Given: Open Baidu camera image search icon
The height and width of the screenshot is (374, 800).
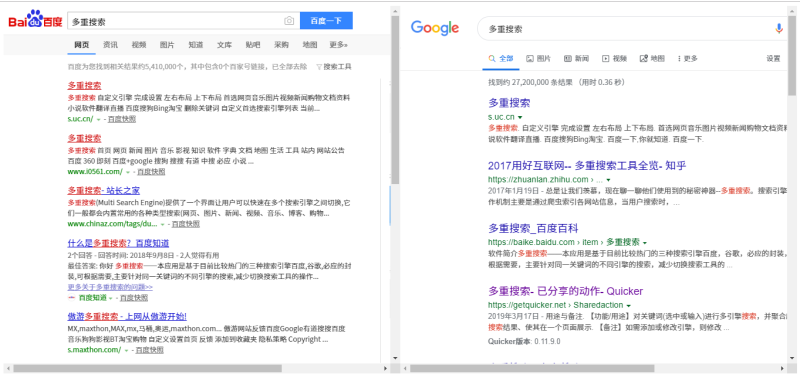Looking at the screenshot, I should 289,21.
